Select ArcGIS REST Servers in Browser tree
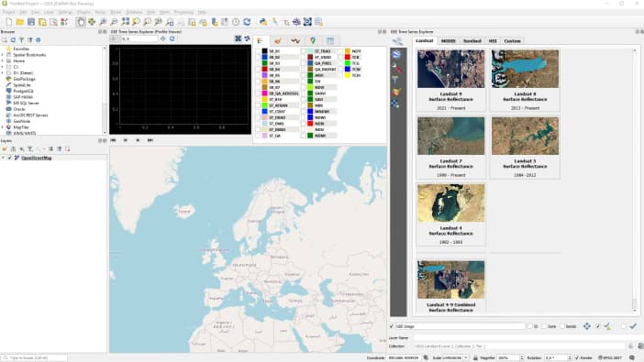The width and height of the screenshot is (644, 362). click(x=30, y=115)
